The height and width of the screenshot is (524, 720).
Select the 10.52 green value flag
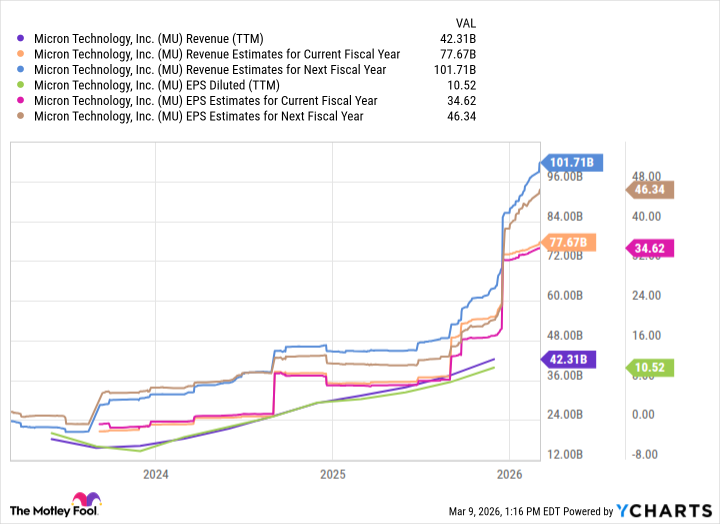pos(650,366)
